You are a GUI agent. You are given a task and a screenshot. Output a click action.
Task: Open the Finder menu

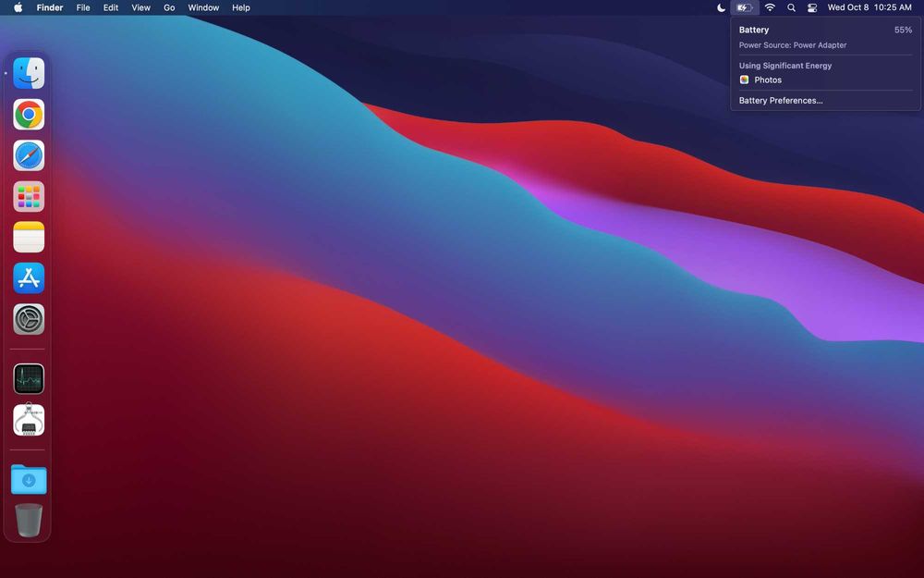(x=50, y=7)
